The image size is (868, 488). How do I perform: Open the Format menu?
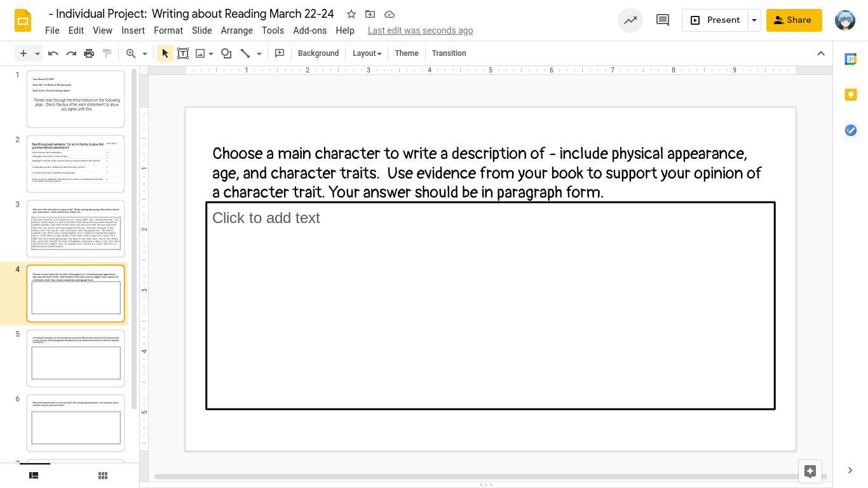168,30
